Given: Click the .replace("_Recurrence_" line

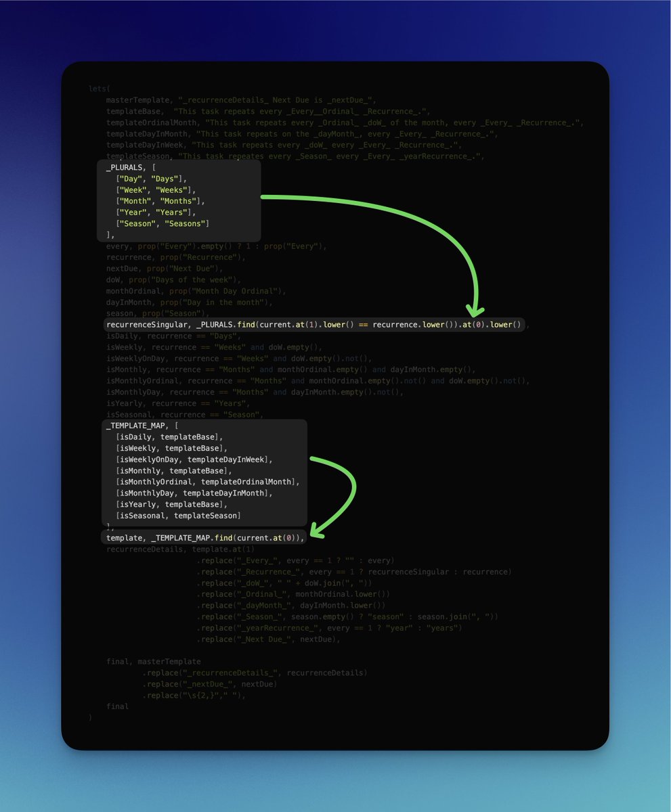Looking at the screenshot, I should (354, 572).
